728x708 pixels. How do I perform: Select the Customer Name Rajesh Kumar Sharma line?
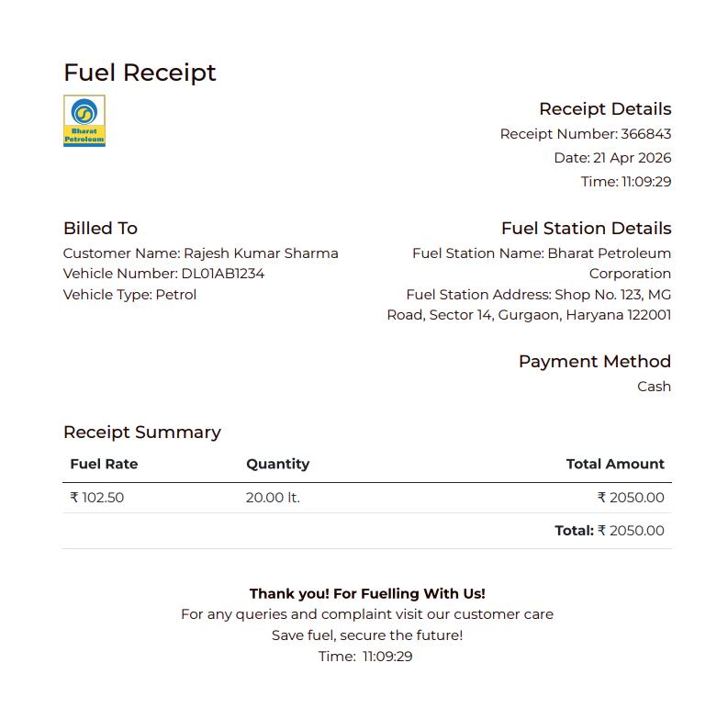point(200,253)
